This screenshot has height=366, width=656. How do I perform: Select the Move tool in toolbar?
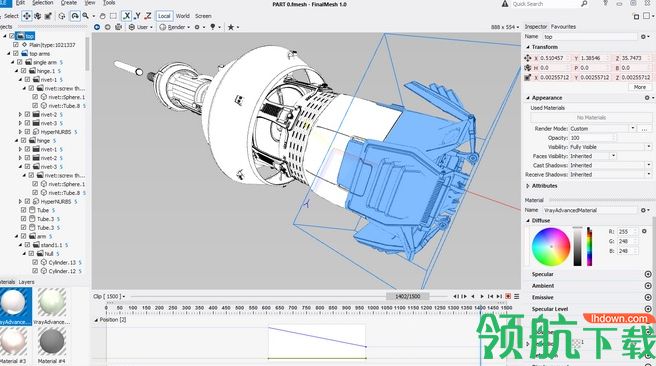coord(26,16)
